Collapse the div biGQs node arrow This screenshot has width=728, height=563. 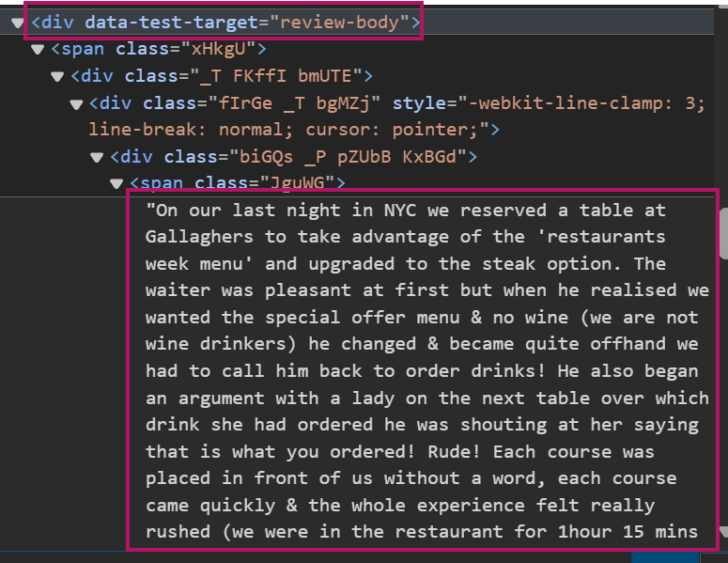pyautogui.click(x=97, y=157)
